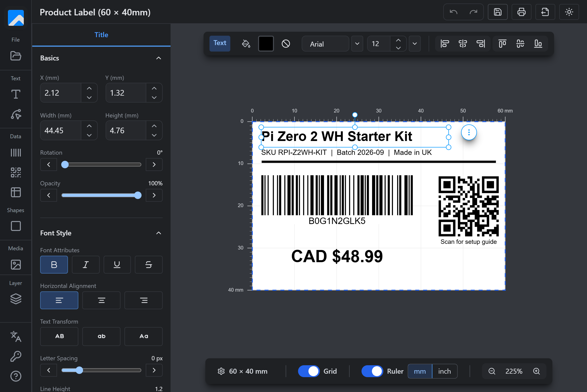
Task: Export the label file
Action: pyautogui.click(x=545, y=12)
